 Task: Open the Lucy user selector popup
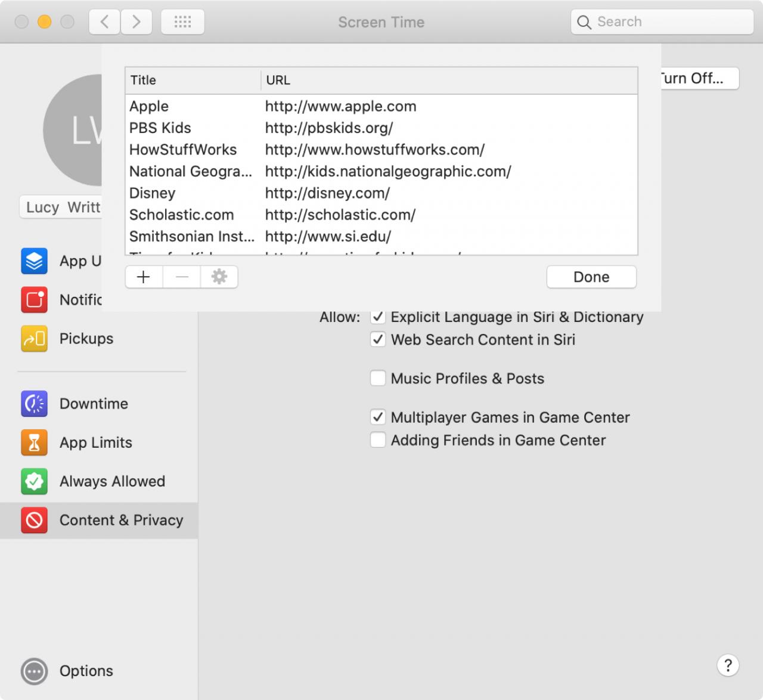click(x=61, y=207)
